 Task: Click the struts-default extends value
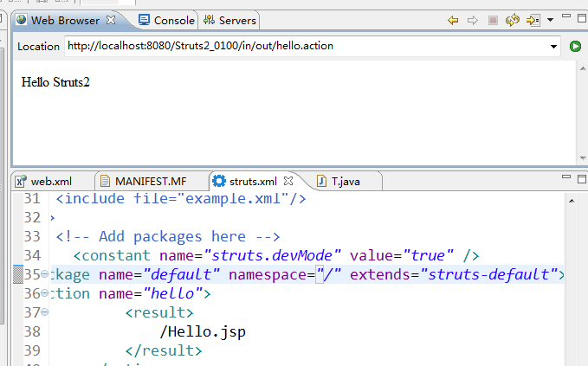[x=488, y=274]
